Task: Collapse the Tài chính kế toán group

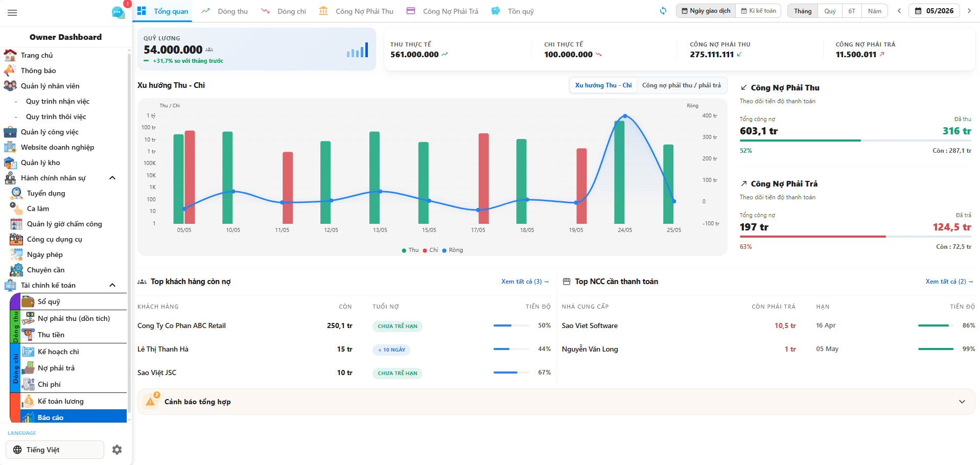Action: [112, 285]
